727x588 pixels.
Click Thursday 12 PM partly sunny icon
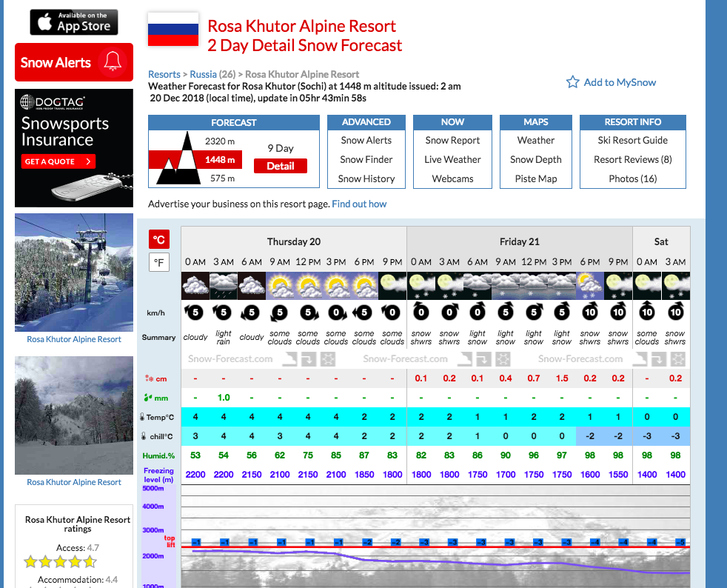pos(308,286)
